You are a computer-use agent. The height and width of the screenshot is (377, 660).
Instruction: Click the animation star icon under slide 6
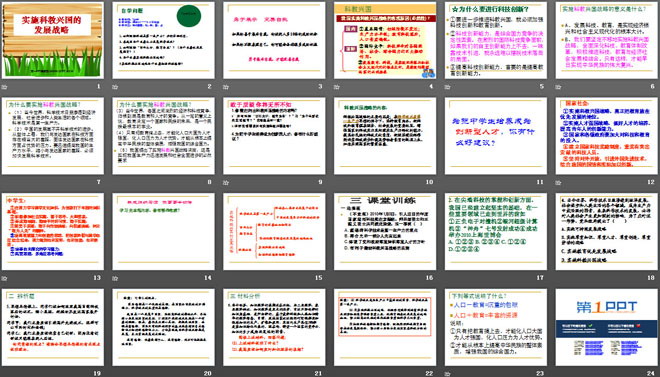pos(559,87)
